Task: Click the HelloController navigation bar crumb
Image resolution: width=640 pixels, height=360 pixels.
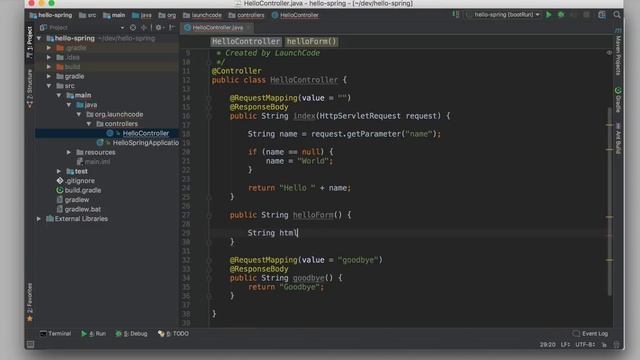Action: pyautogui.click(x=296, y=15)
